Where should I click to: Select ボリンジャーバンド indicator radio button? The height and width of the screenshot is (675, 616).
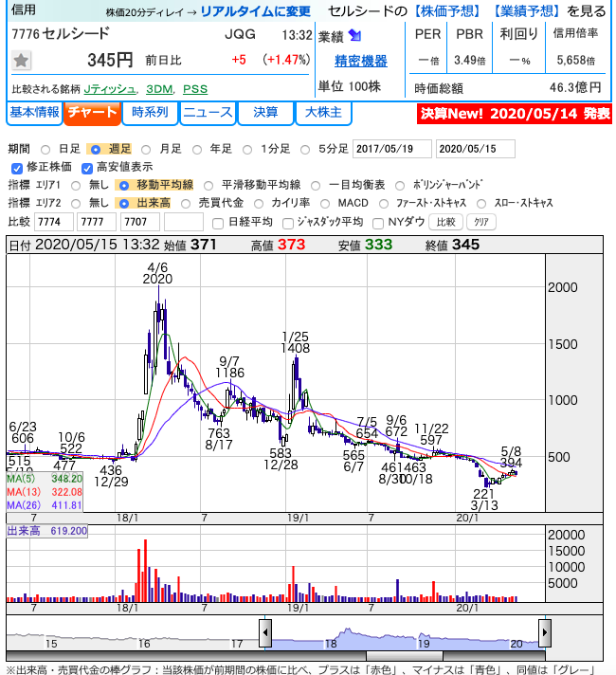[x=400, y=186]
